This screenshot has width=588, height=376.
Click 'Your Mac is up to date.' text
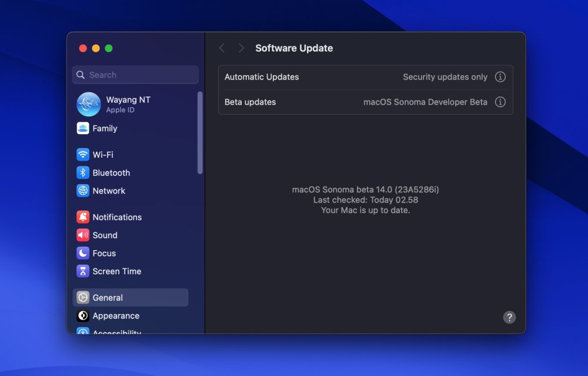click(x=366, y=210)
